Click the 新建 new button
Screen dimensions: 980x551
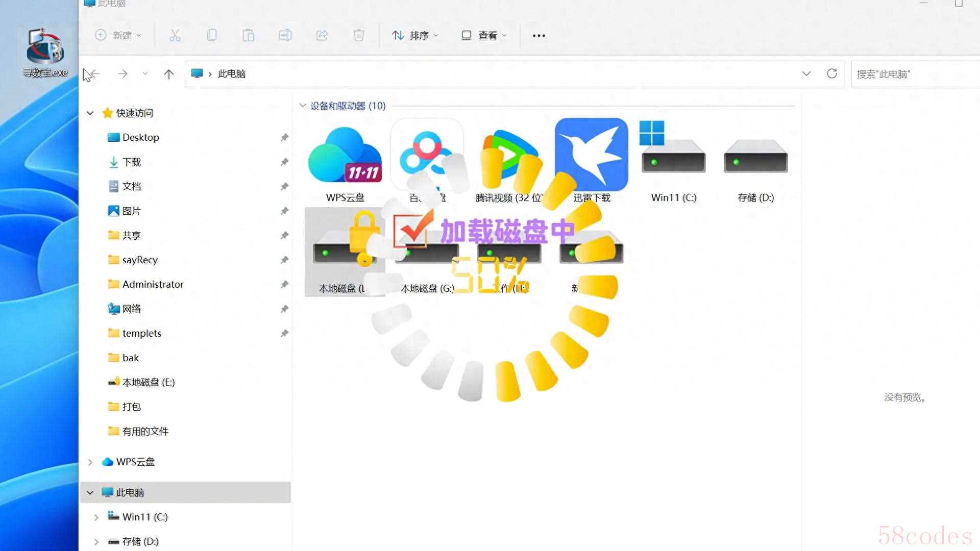pos(118,35)
